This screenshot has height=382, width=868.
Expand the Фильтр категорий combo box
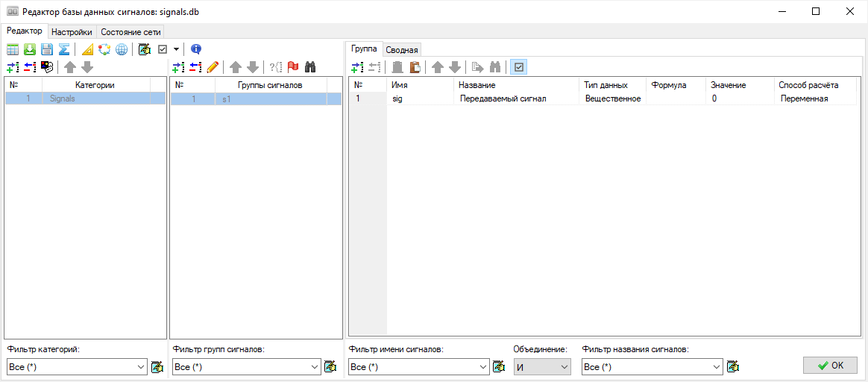[141, 367]
